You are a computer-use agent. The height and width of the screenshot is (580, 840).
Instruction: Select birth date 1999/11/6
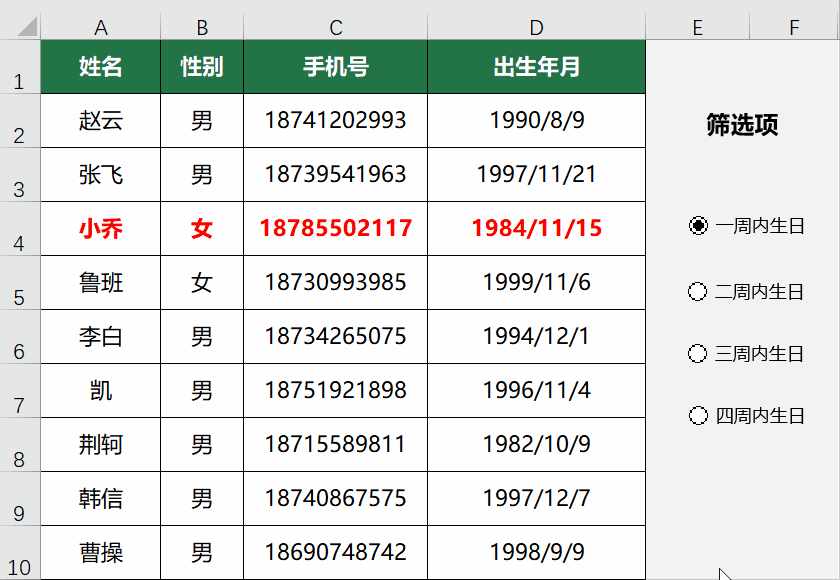(536, 283)
